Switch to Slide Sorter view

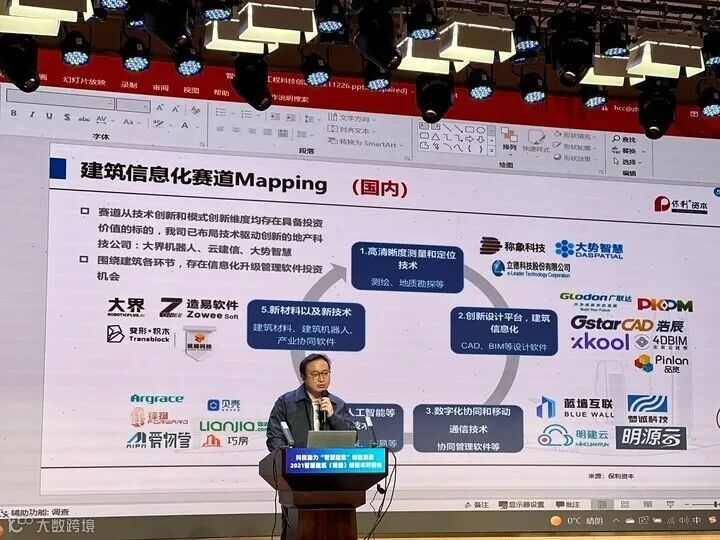tap(625, 504)
